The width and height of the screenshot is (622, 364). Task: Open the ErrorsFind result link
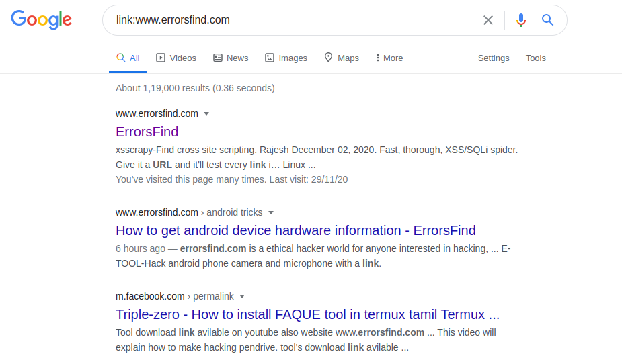147,132
